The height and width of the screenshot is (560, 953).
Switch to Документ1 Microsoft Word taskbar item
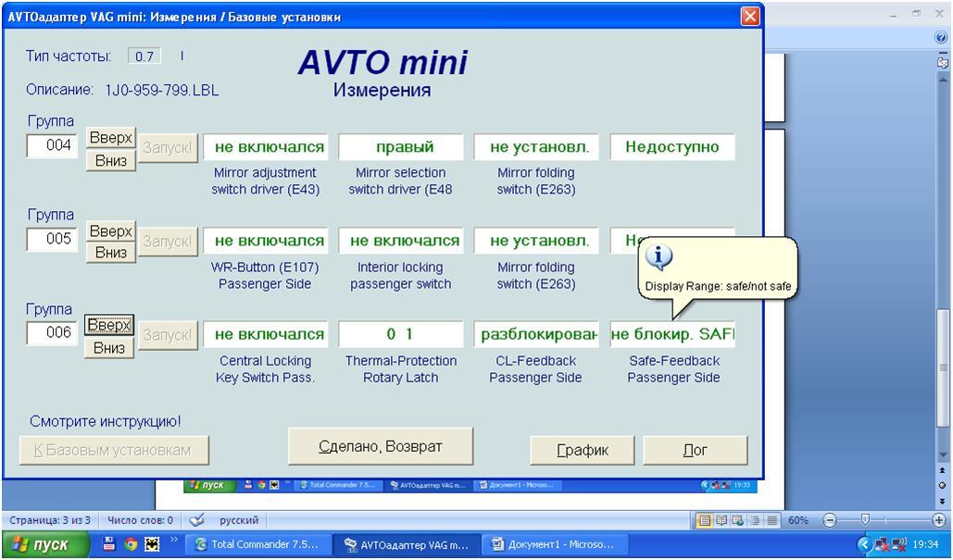coord(551,544)
